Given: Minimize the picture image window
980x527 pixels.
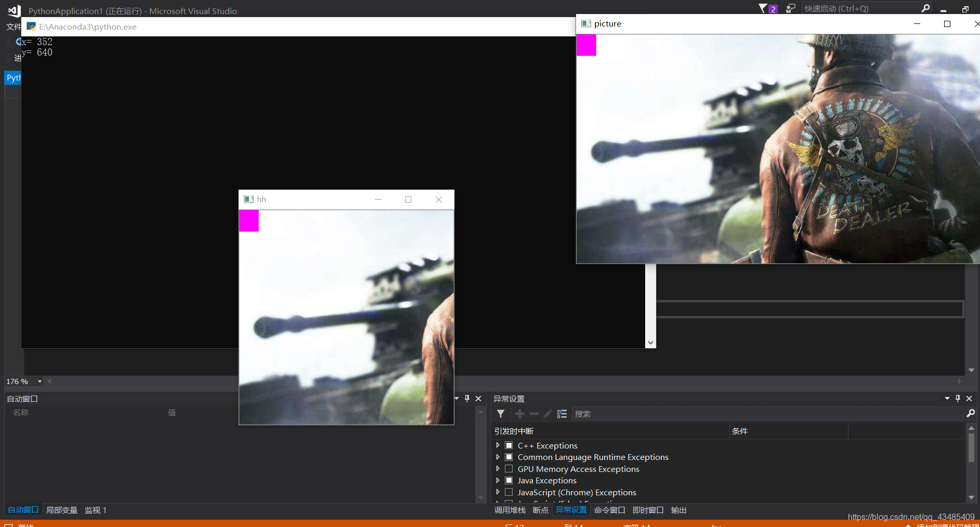Looking at the screenshot, I should pos(917,24).
